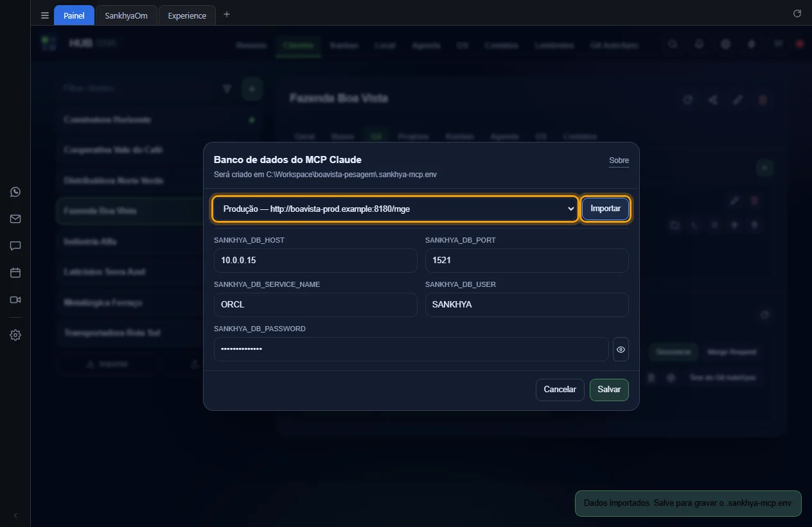Screen dimensions: 812x527
Task: Open the video camera icon in the sidebar
Action: click(15, 300)
